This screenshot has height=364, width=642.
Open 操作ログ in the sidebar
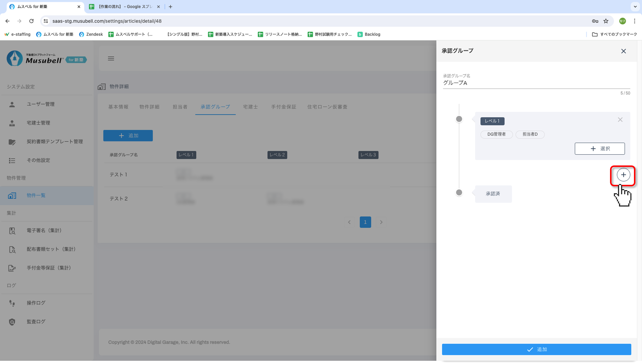[36, 303]
